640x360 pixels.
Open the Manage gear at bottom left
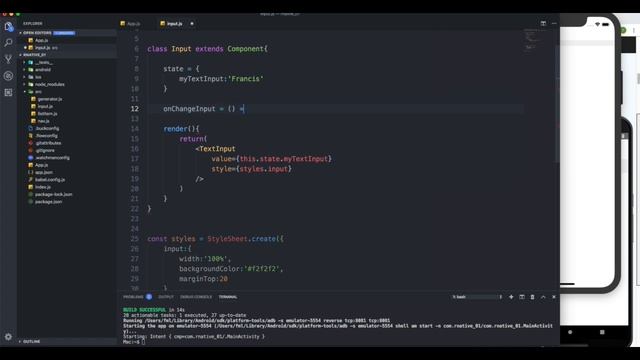pyautogui.click(x=8, y=337)
